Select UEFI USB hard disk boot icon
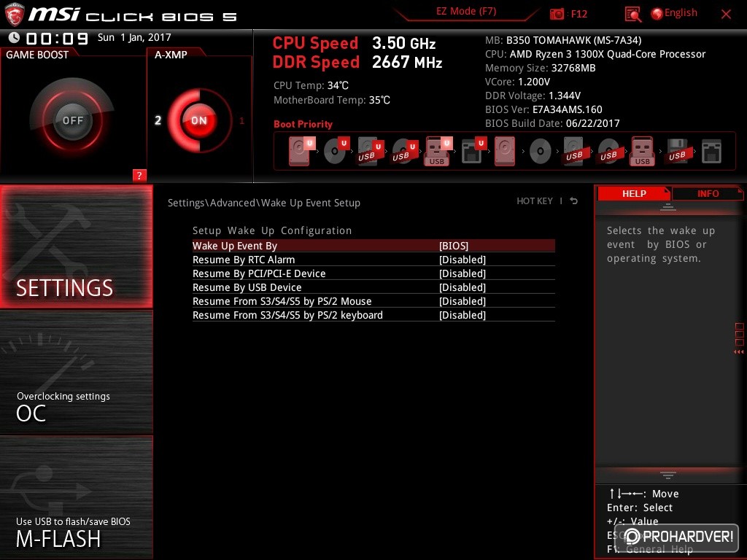The image size is (747, 560). click(x=370, y=151)
